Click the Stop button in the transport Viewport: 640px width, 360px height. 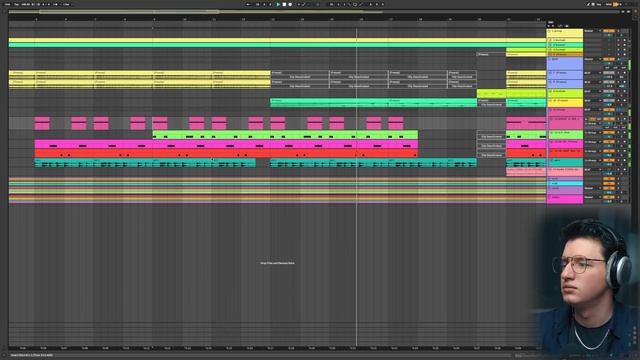click(284, 4)
